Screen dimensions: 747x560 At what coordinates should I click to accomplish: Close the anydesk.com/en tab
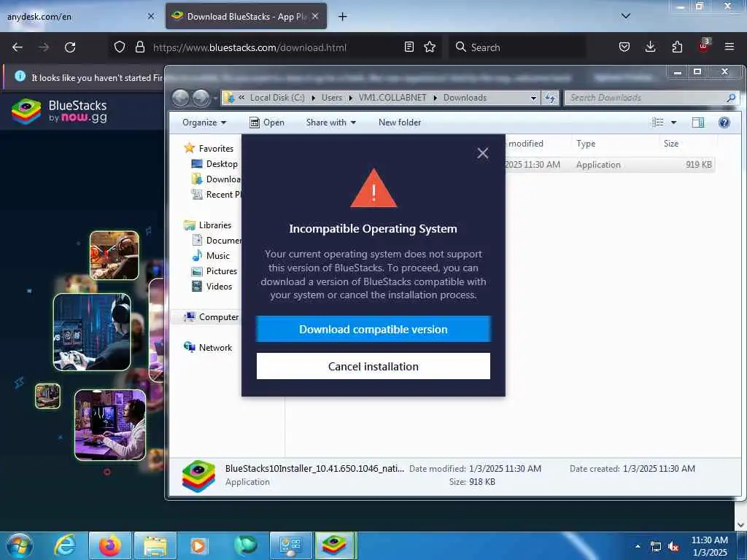point(151,17)
